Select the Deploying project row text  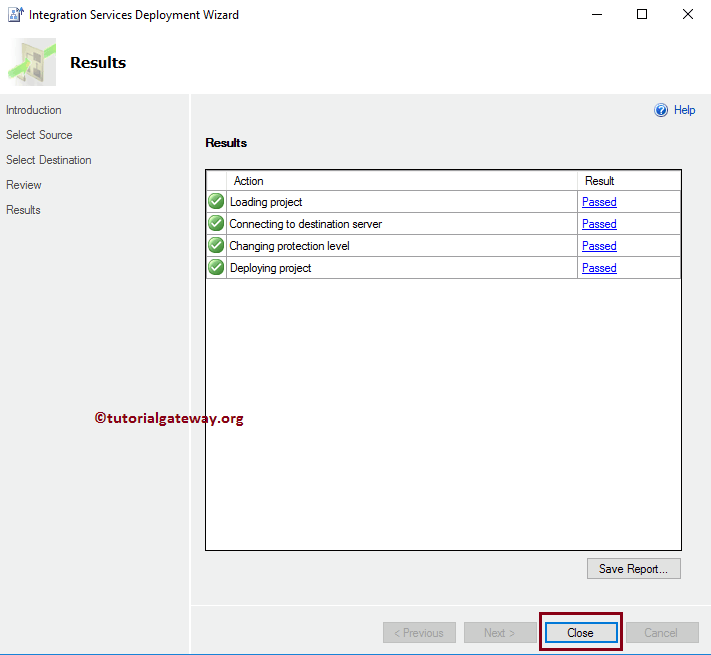point(270,268)
